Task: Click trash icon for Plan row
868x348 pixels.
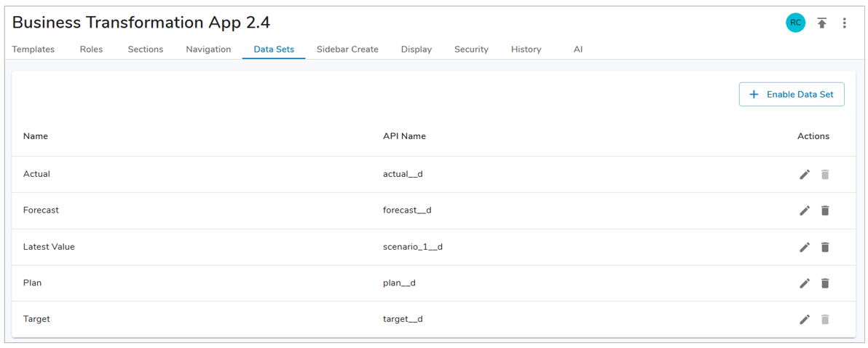Action: [825, 283]
